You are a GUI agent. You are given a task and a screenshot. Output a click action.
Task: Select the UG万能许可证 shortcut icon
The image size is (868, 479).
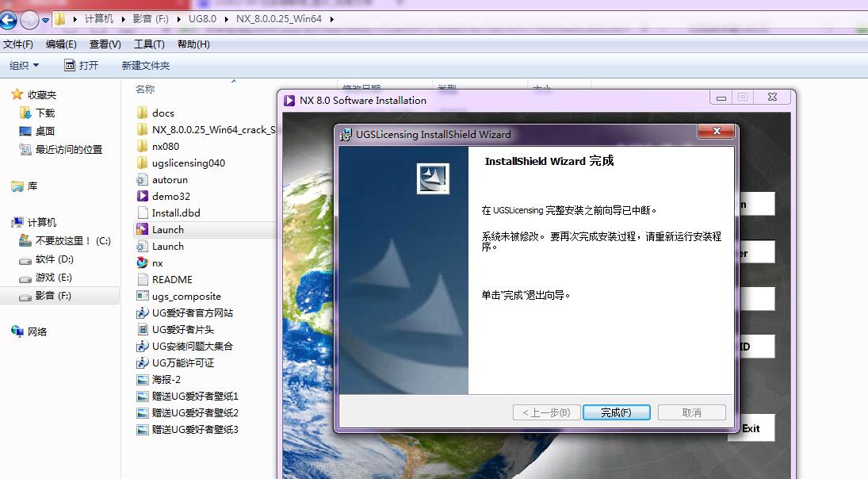coord(142,362)
